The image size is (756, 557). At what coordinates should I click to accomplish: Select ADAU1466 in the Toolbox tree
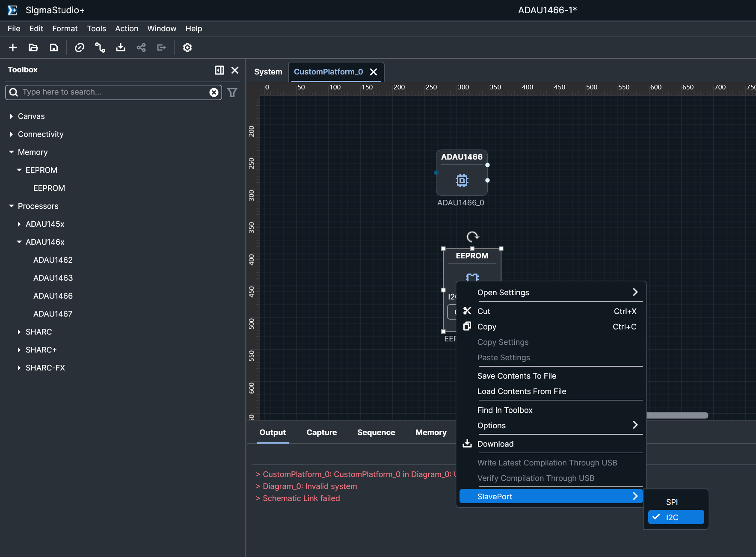pyautogui.click(x=53, y=296)
